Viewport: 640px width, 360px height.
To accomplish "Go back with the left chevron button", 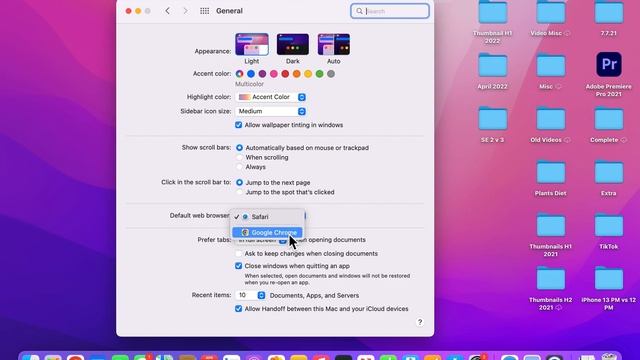I will (167, 11).
